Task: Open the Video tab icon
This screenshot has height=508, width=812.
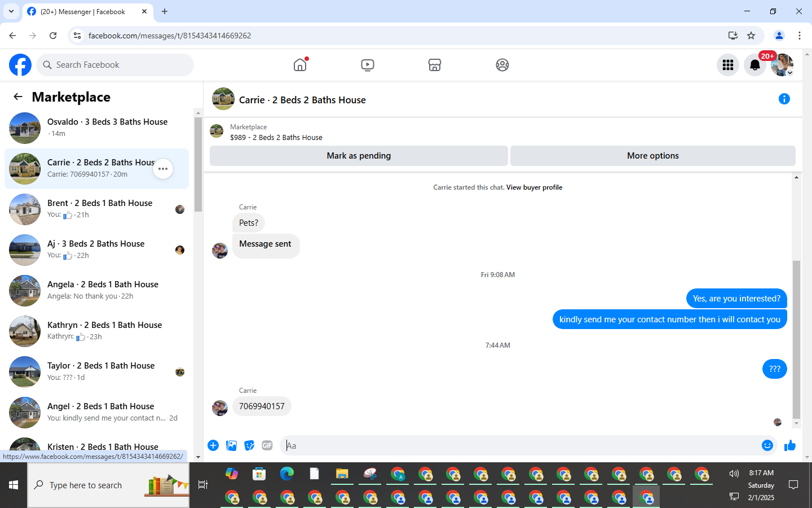Action: tap(367, 65)
